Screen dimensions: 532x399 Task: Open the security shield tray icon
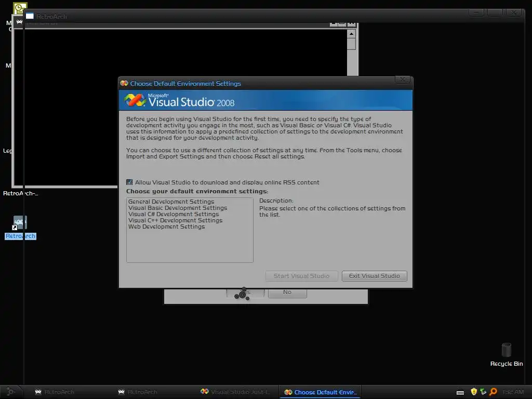click(474, 392)
